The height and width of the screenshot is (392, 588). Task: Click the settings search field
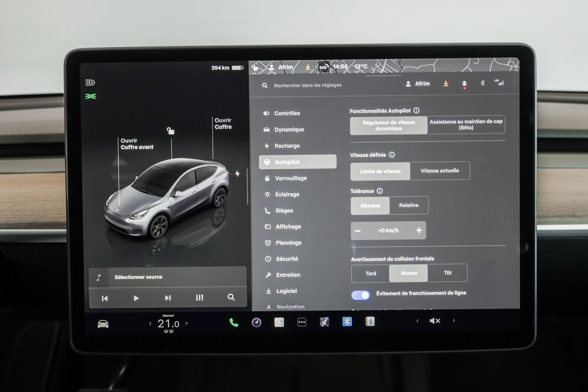(x=307, y=85)
